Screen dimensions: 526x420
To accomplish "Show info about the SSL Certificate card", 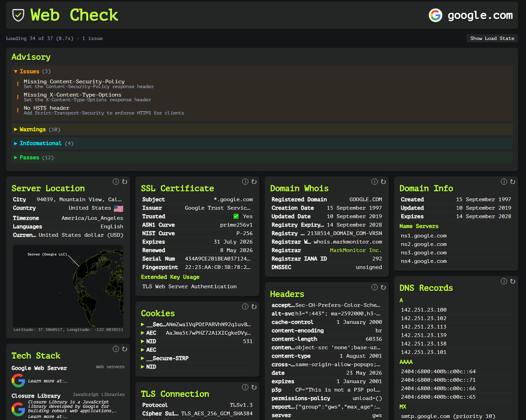I will [x=245, y=182].
